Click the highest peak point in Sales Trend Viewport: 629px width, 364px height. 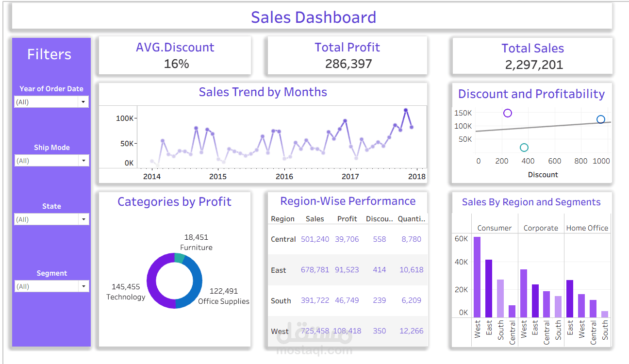pos(406,110)
